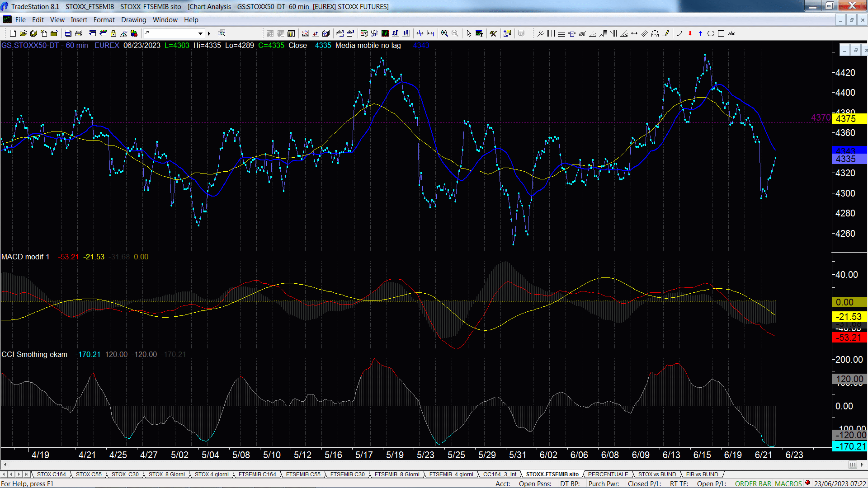Switch to the CC164_3_Int tab
The width and height of the screenshot is (868, 488).
pyautogui.click(x=500, y=474)
